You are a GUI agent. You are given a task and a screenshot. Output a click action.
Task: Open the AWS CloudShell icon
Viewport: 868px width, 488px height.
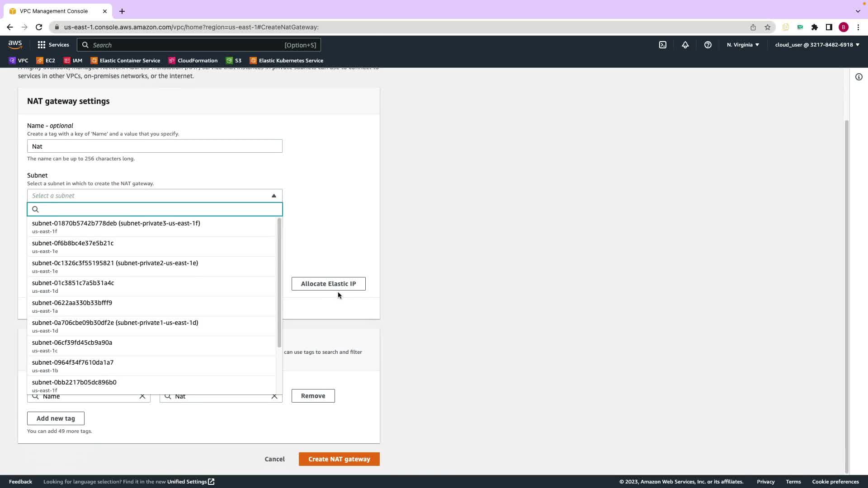pyautogui.click(x=663, y=45)
